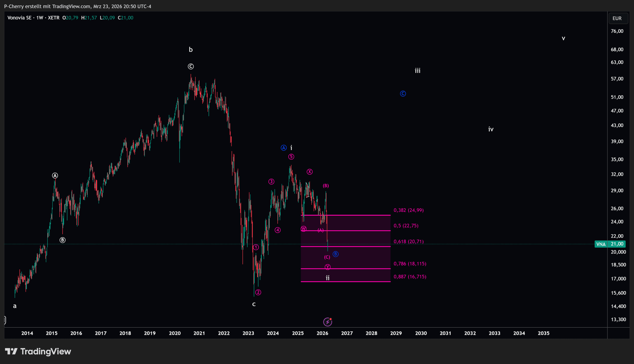
Task: Click 2020 on the time axis
Action: tap(174, 333)
